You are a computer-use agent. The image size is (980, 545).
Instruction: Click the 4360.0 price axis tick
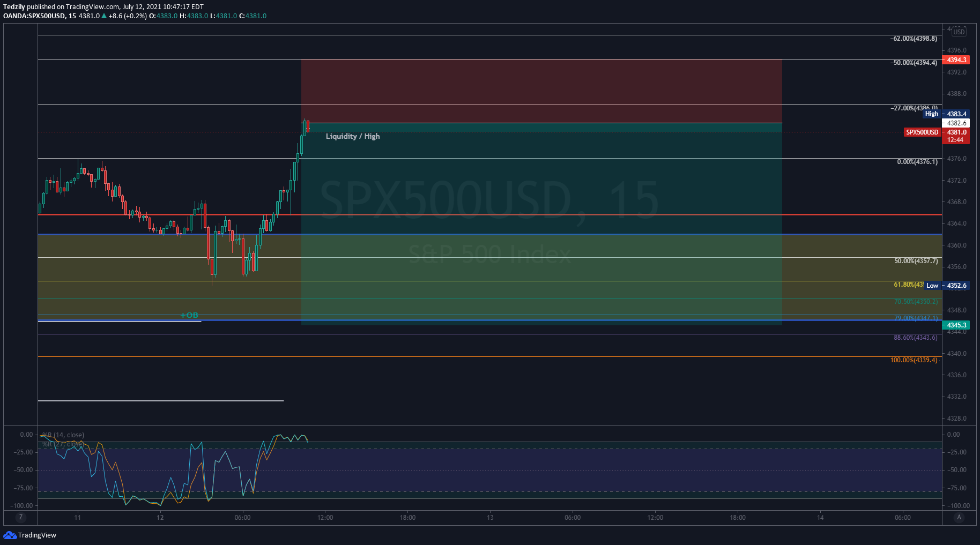click(957, 245)
